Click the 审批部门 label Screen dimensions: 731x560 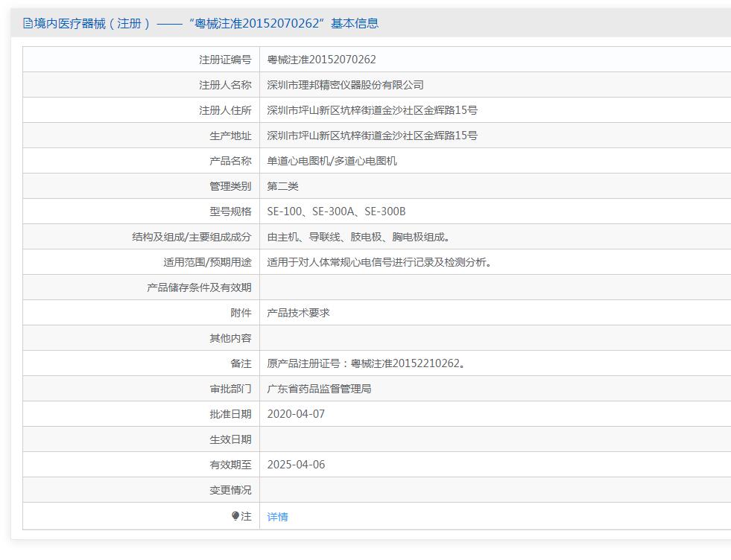[x=230, y=389]
